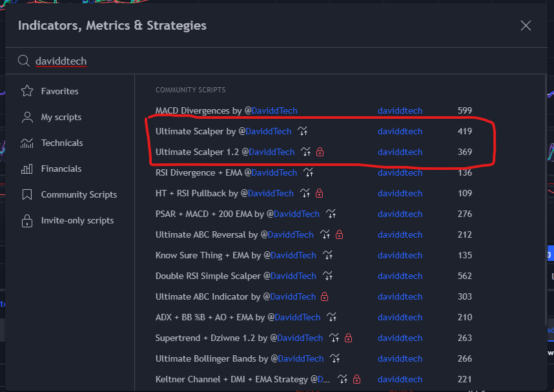Click strategy arrows icon on Know Sure Thing row
Image resolution: width=554 pixels, height=392 pixels.
click(328, 255)
